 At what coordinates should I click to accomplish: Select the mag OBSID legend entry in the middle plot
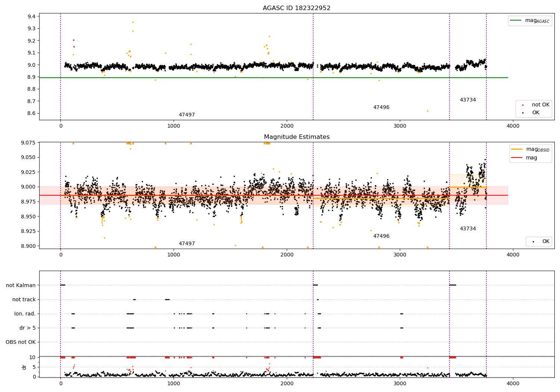click(x=531, y=149)
